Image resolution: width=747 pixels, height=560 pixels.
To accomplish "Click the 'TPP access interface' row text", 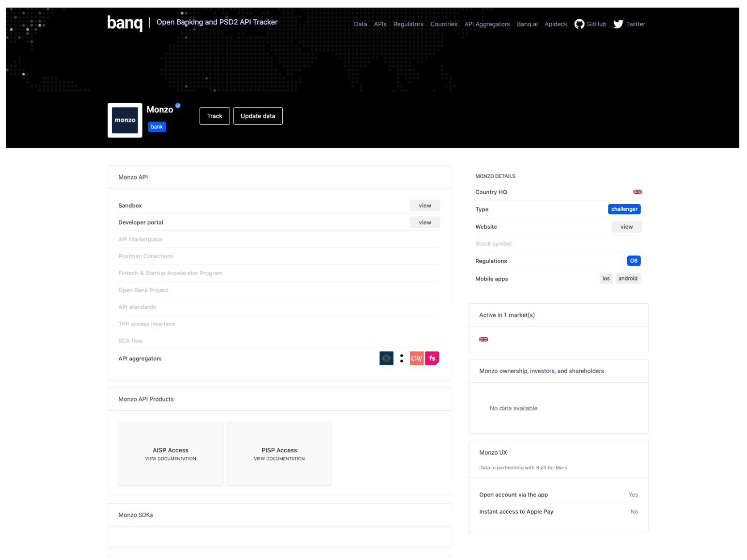I will coord(147,324).
